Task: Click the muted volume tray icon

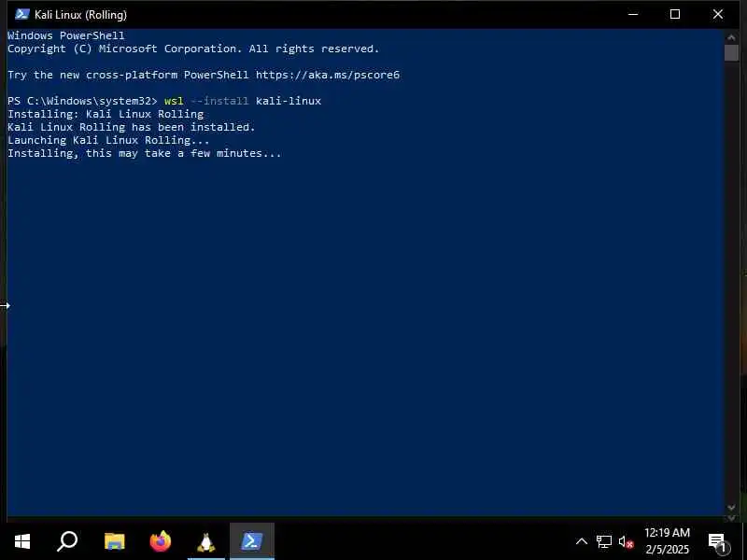Action: click(626, 542)
